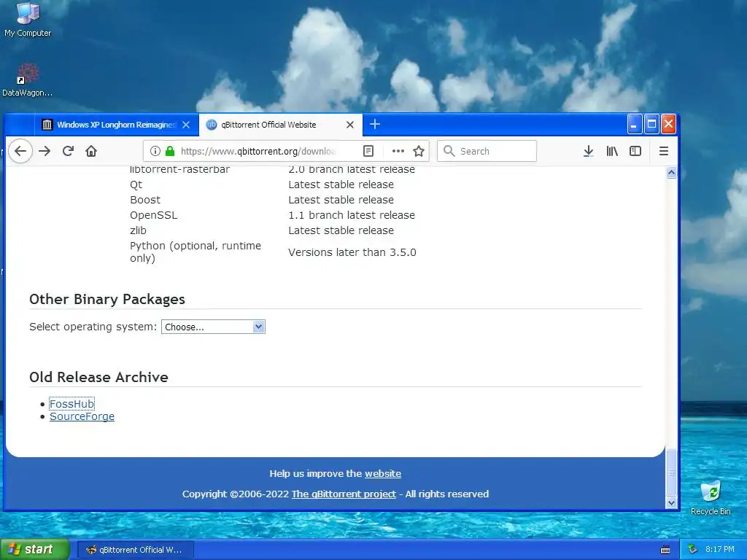Open the SourceForge archive link
This screenshot has height=560, width=747.
(82, 416)
